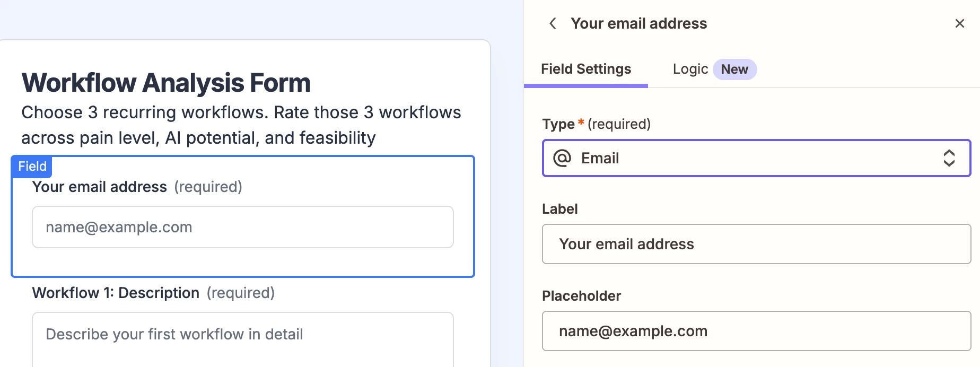Image resolution: width=980 pixels, height=367 pixels.
Task: Focus the Placeholder settings input box
Action: pos(756,331)
